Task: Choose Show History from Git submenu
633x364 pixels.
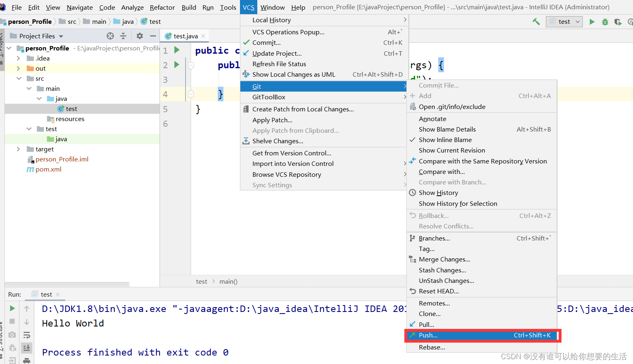Action: pyautogui.click(x=482, y=193)
